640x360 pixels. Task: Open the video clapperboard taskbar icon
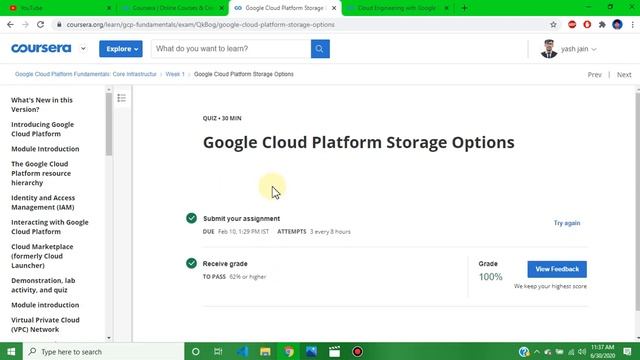(x=334, y=351)
